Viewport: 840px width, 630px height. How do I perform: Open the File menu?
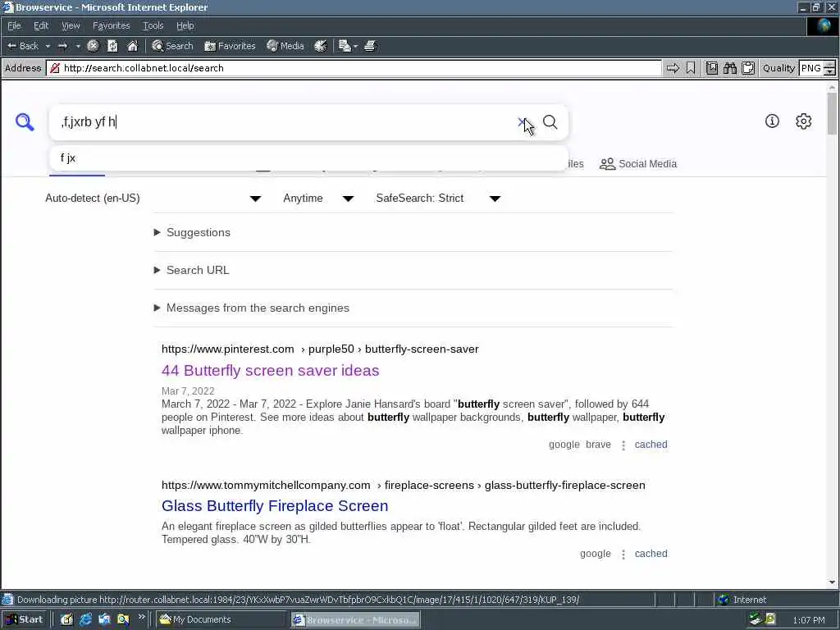tap(14, 25)
